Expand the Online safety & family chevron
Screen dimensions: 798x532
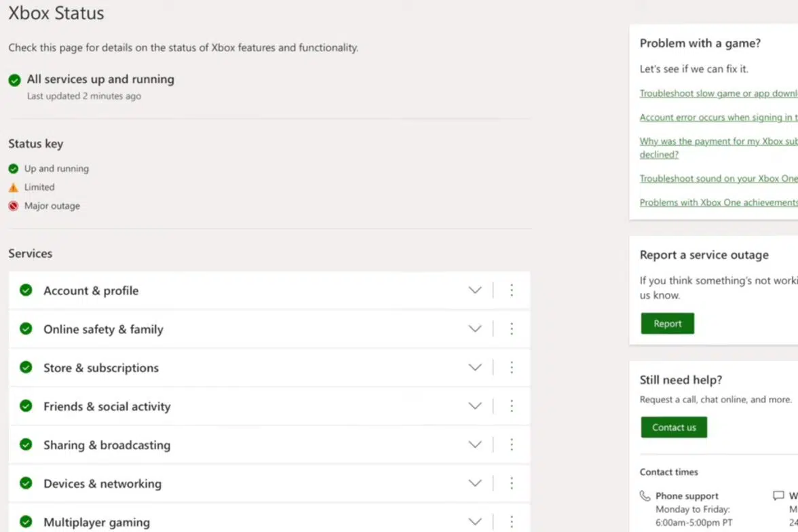[x=475, y=329]
